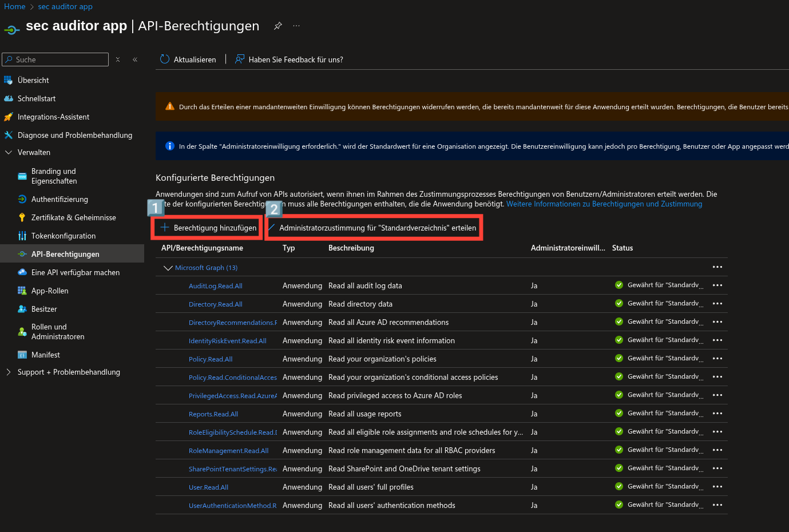
Task: Click 'Read privileged access to Azure AD roles'
Action: click(395, 395)
